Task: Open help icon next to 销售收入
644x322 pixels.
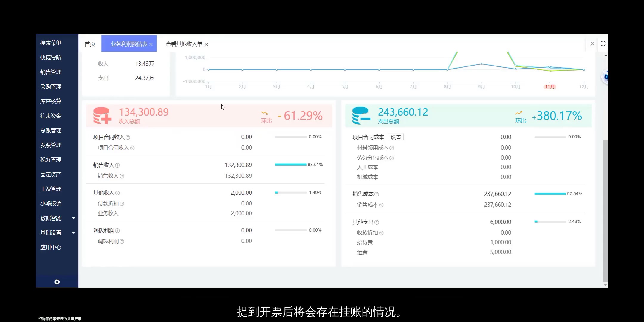Action: (118, 165)
